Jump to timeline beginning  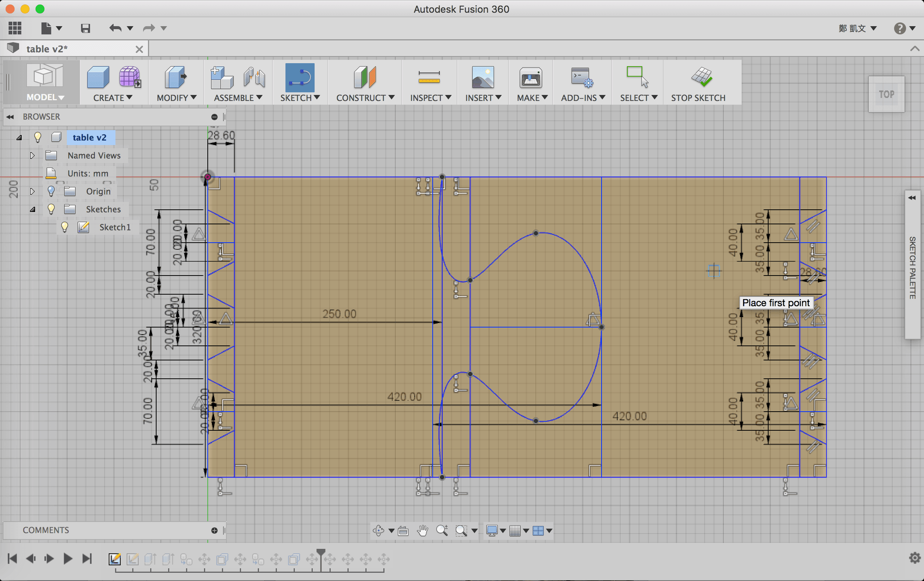(12, 558)
